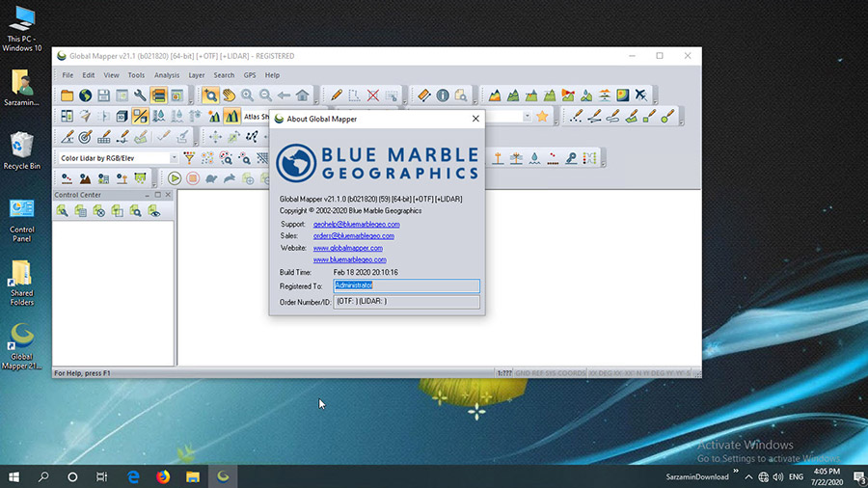
Task: Click the crossed airplane analysis icon
Action: [641, 95]
